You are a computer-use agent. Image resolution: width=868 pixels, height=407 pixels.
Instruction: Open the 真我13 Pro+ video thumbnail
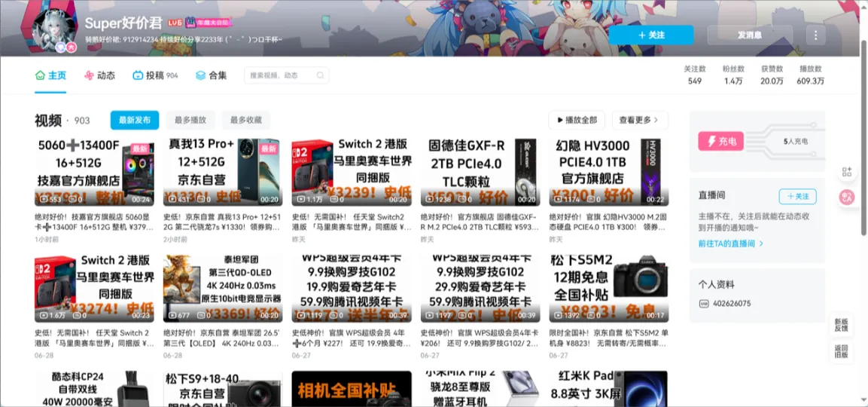point(223,172)
